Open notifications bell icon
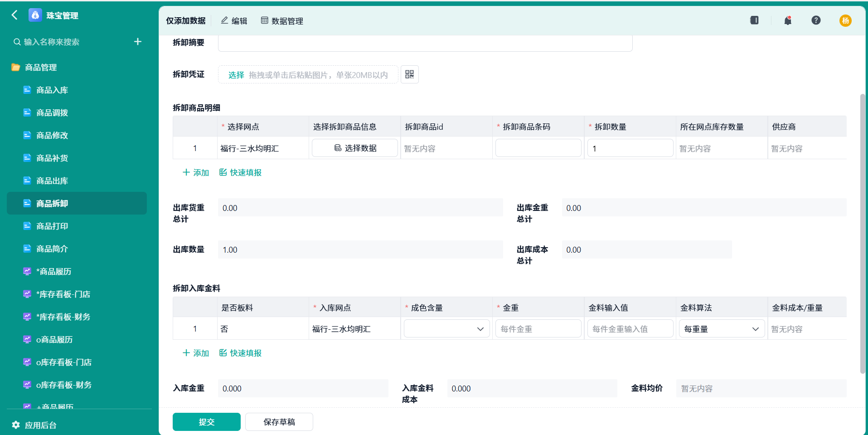Screen dimensions: 868x435 [788, 20]
